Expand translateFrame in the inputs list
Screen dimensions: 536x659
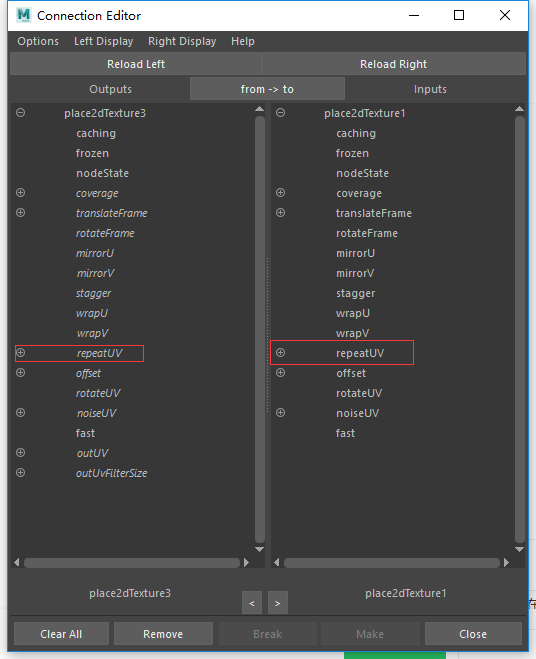pos(280,213)
